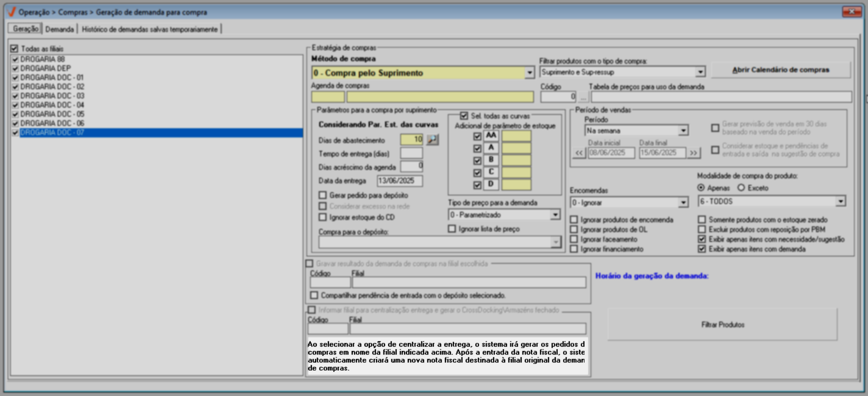This screenshot has height=396, width=868.
Task: Toggle the DROGARIA DOC - 03 checkbox
Action: click(x=15, y=96)
